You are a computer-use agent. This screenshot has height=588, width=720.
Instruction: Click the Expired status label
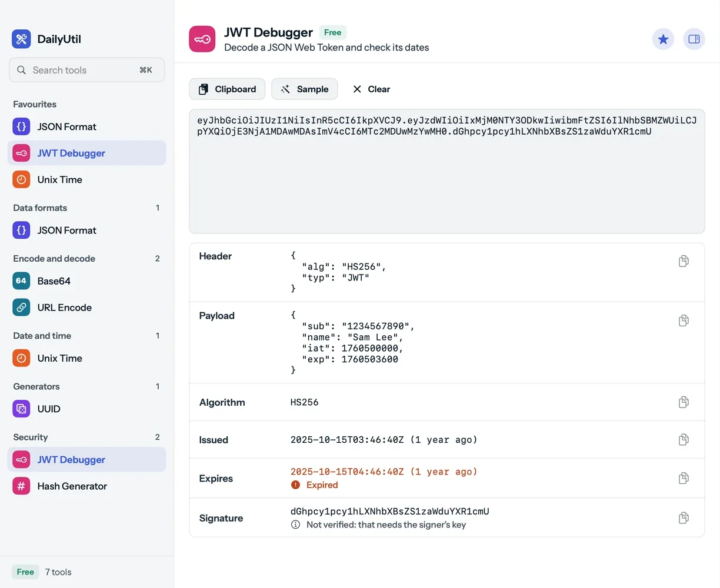(322, 485)
